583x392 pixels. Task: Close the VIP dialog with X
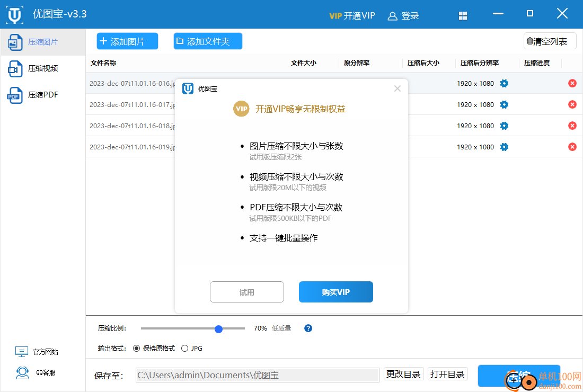click(397, 88)
